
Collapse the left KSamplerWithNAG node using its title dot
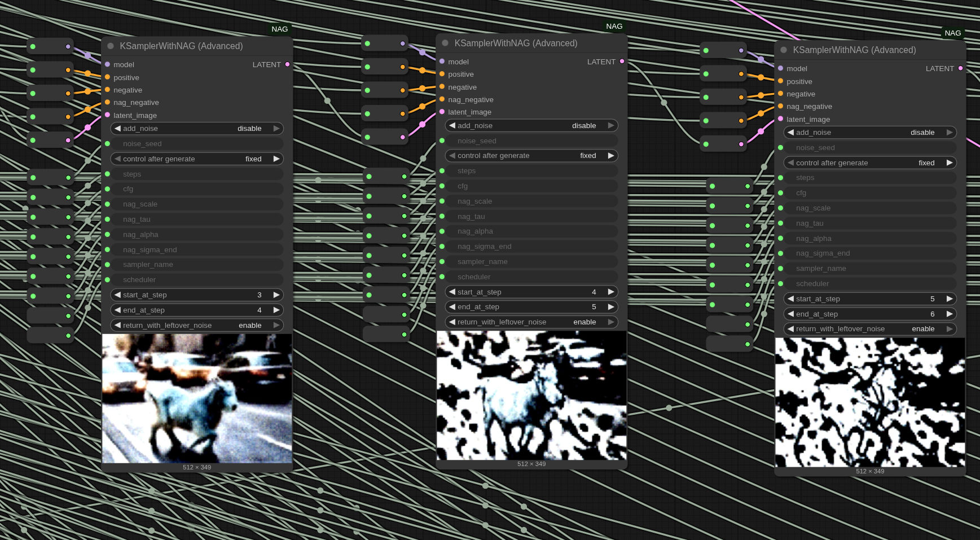tap(111, 46)
